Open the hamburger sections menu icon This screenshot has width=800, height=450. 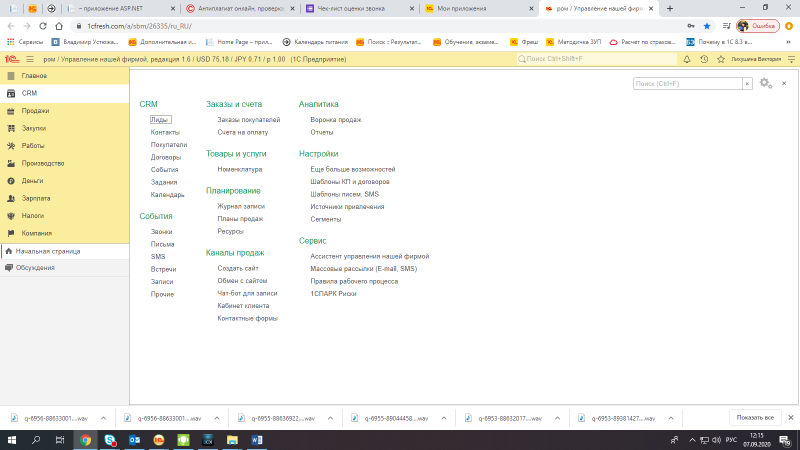(x=30, y=59)
